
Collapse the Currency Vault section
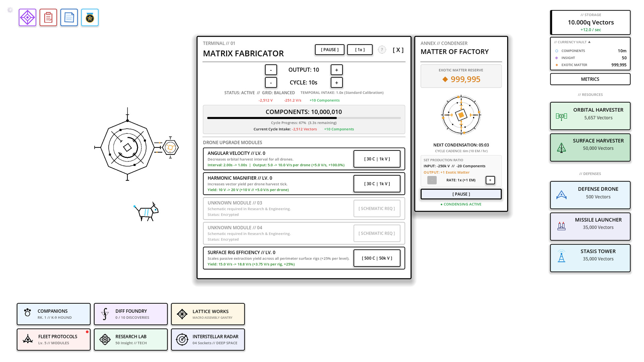pyautogui.click(x=572, y=42)
